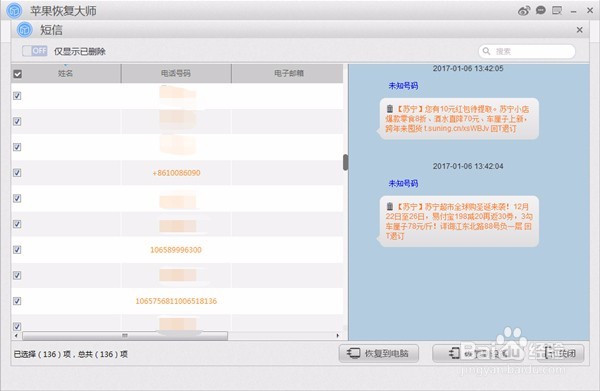Click the horizontal scrollbar thumb under the list
Screen dimensions: 600x391
125,336
